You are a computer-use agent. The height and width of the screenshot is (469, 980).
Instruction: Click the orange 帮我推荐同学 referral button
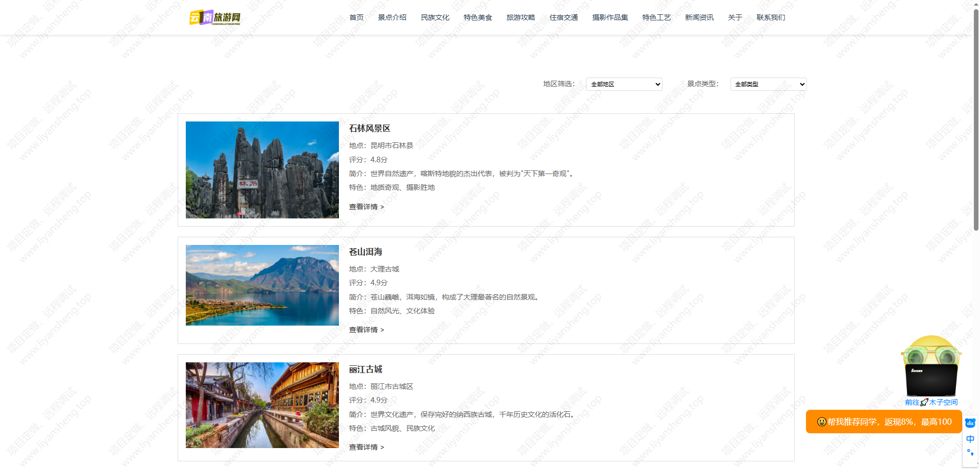884,422
